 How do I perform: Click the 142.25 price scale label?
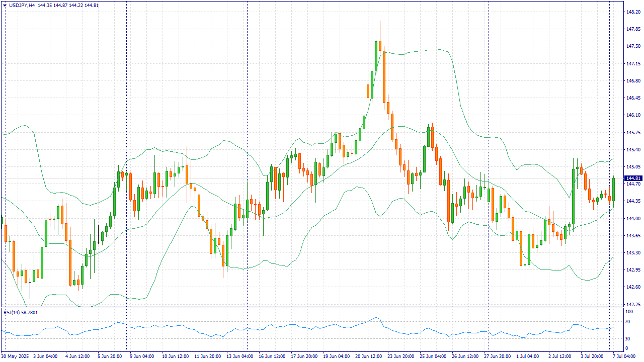(x=632, y=304)
